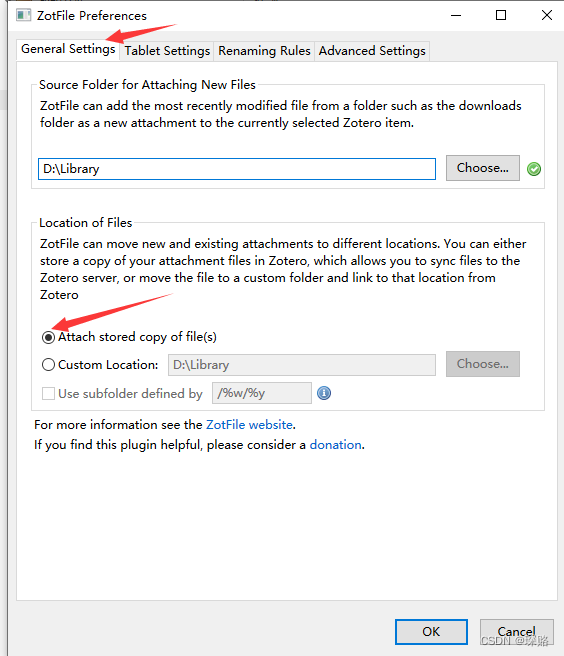Screen dimensions: 564x656
Task: Click the green valid-folder checkmark icon
Action: tap(534, 169)
